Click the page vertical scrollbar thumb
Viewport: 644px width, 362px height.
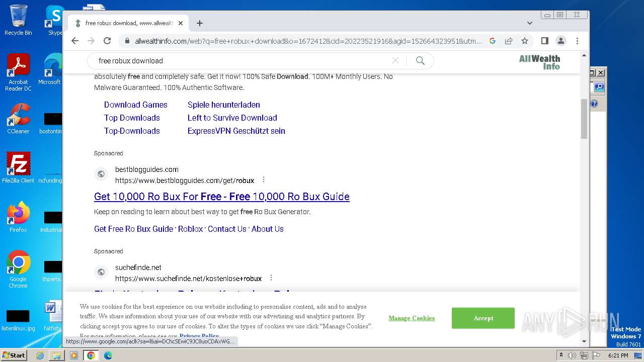[584, 119]
